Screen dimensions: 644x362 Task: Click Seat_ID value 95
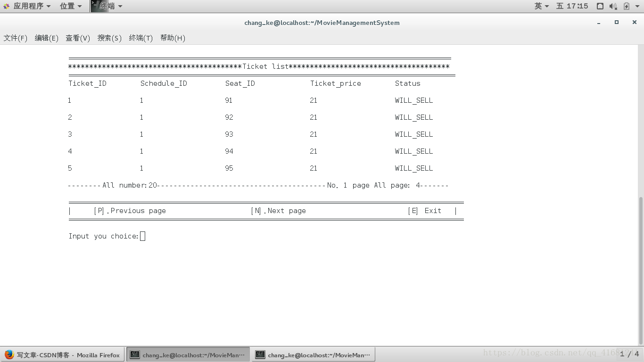tap(229, 168)
